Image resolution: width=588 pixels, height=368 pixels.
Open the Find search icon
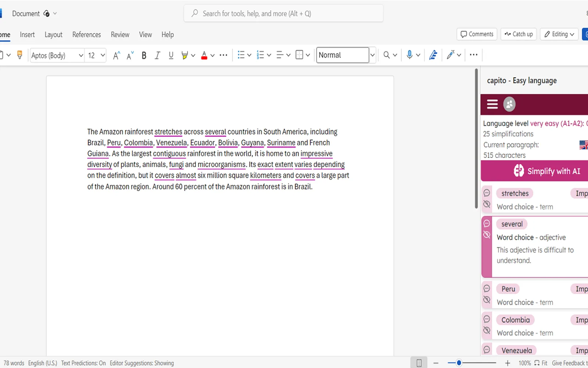[x=387, y=55]
